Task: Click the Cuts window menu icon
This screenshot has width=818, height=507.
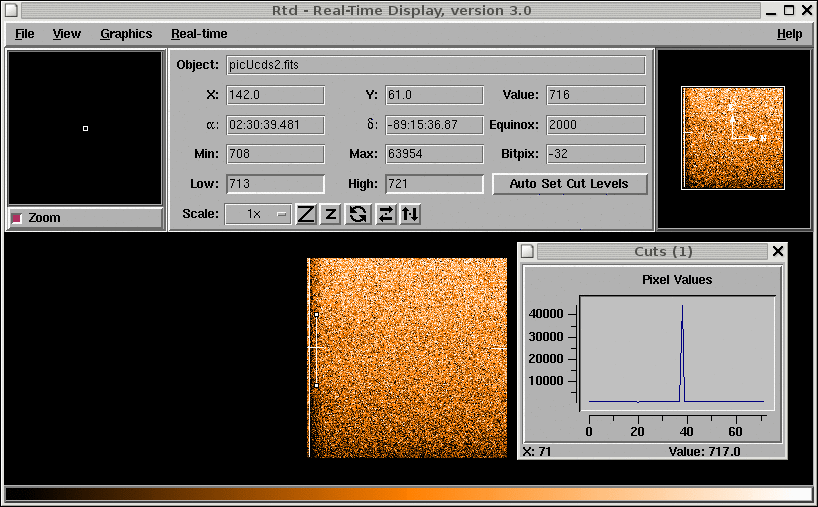Action: pos(528,251)
